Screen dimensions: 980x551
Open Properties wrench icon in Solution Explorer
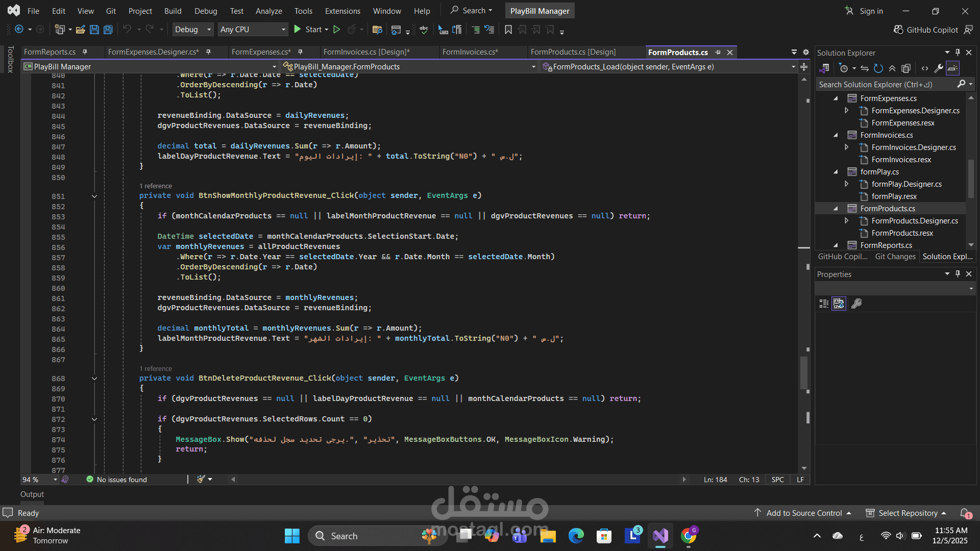(938, 68)
